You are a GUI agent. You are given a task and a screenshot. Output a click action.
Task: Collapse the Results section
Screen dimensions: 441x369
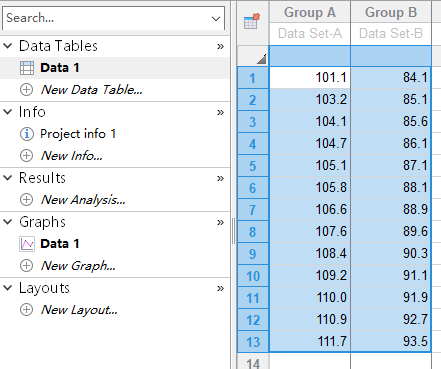tap(7, 178)
